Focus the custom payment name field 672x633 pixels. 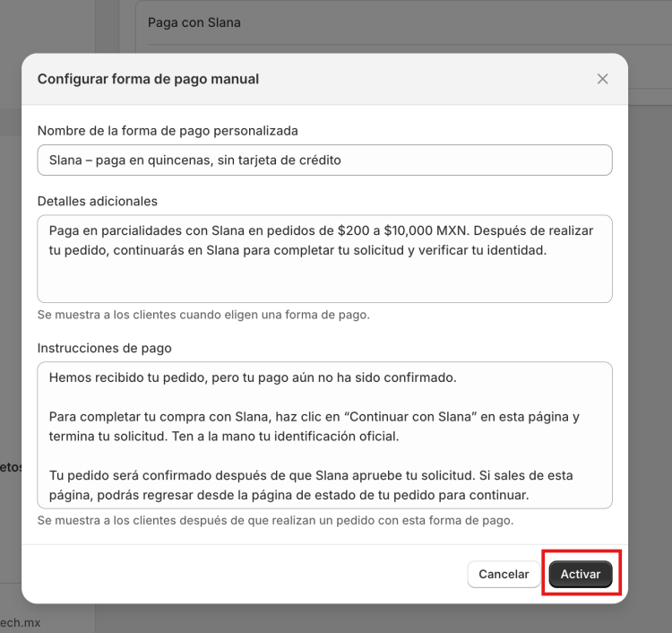[x=324, y=160]
